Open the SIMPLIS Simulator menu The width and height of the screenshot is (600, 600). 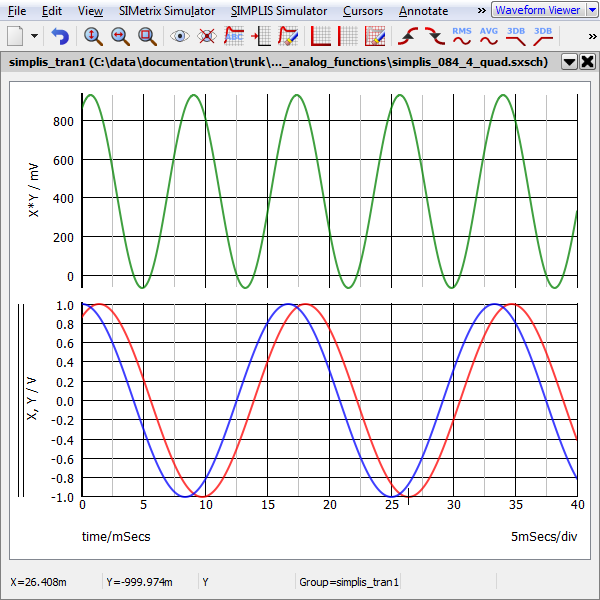click(x=278, y=11)
